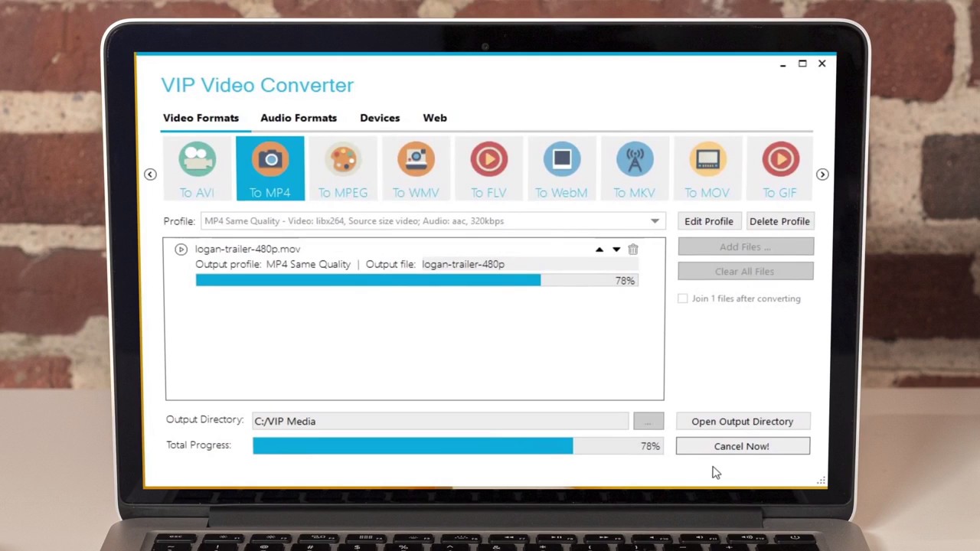This screenshot has height=551, width=980.
Task: Open the Web tab
Action: [x=435, y=118]
